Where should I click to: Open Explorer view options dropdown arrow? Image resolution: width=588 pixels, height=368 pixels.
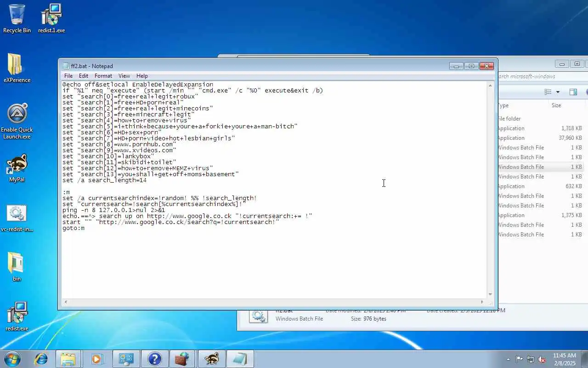[x=558, y=92]
